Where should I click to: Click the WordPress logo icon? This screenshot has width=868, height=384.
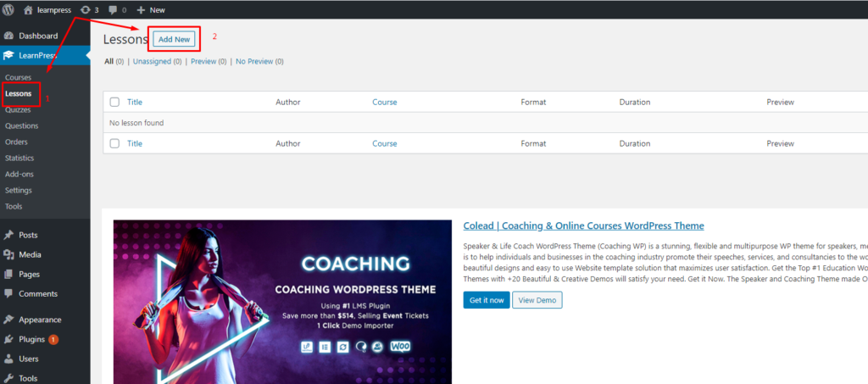coord(8,9)
